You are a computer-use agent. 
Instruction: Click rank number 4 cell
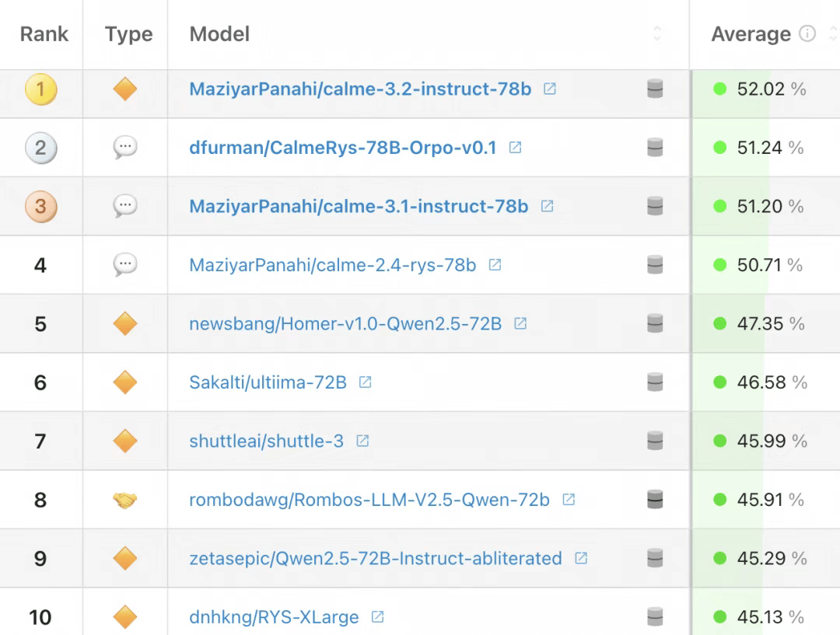(40, 265)
